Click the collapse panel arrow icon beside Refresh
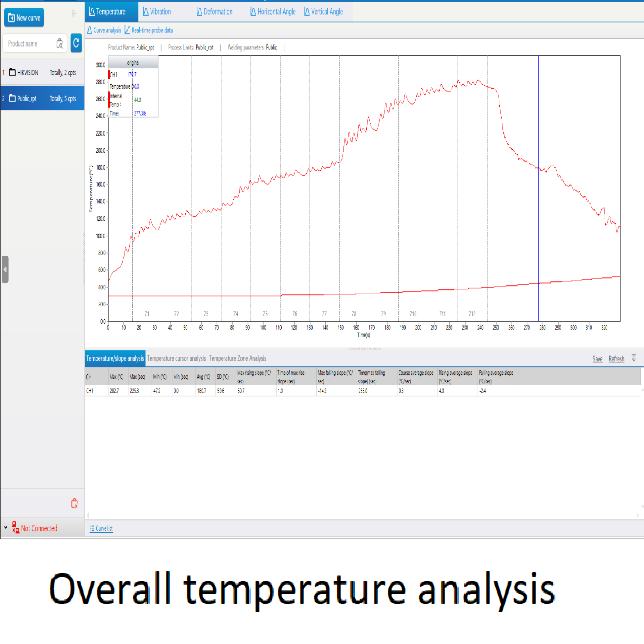 [634, 358]
